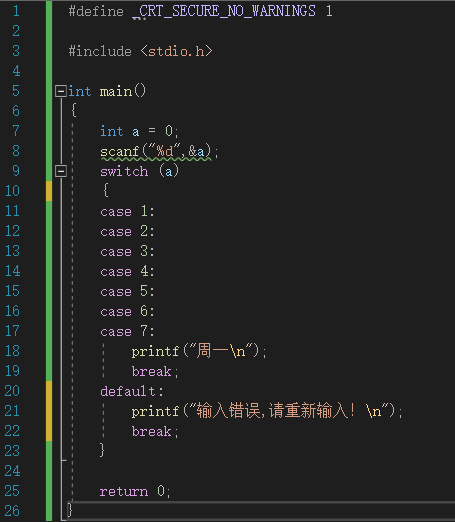
Task: Click the 'case 2:' label
Action: [x=127, y=231]
